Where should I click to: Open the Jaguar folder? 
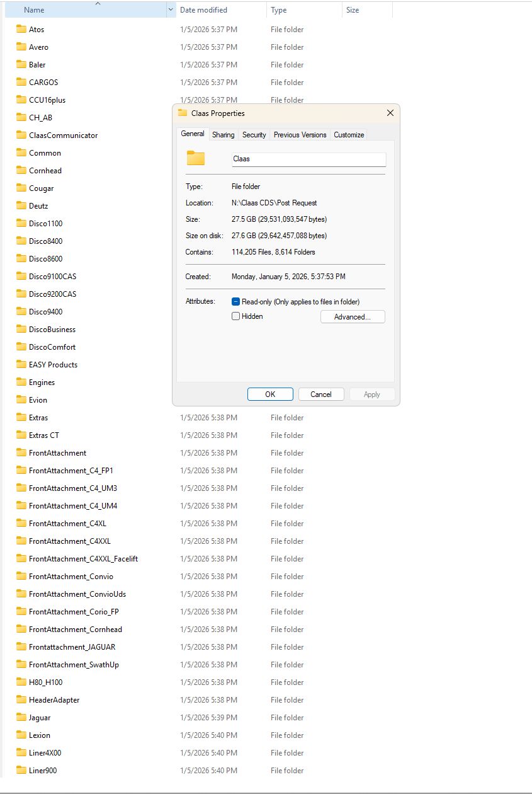(39, 717)
